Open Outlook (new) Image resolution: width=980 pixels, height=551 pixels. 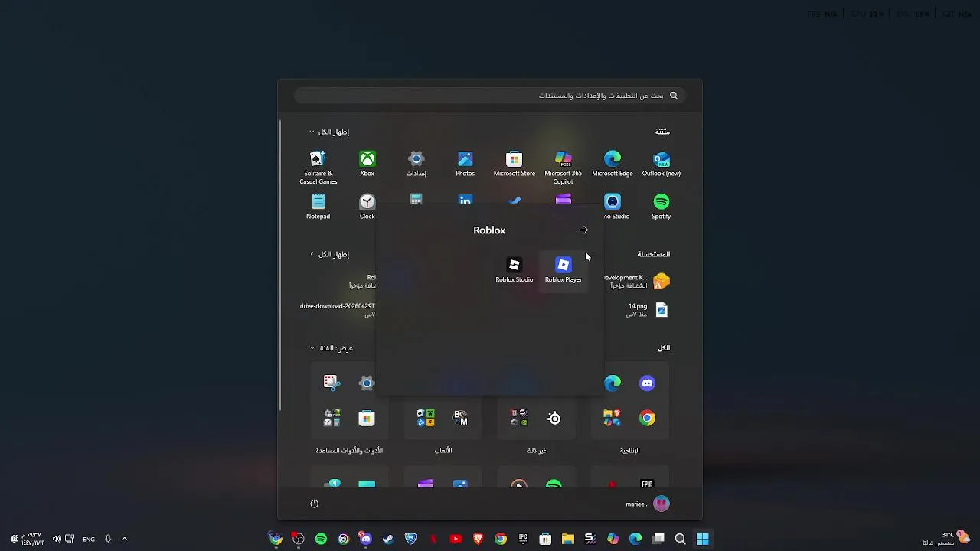pyautogui.click(x=661, y=163)
